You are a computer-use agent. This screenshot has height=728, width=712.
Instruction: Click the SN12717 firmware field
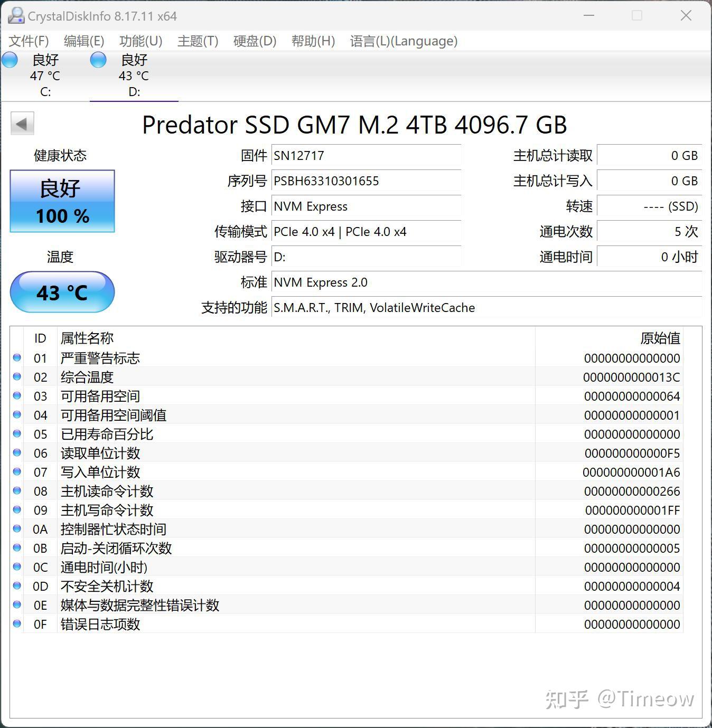point(366,156)
